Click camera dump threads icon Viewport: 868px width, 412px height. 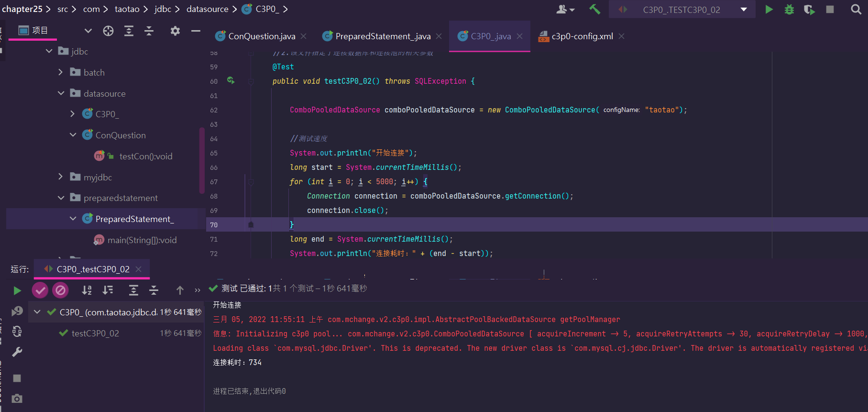tap(17, 399)
